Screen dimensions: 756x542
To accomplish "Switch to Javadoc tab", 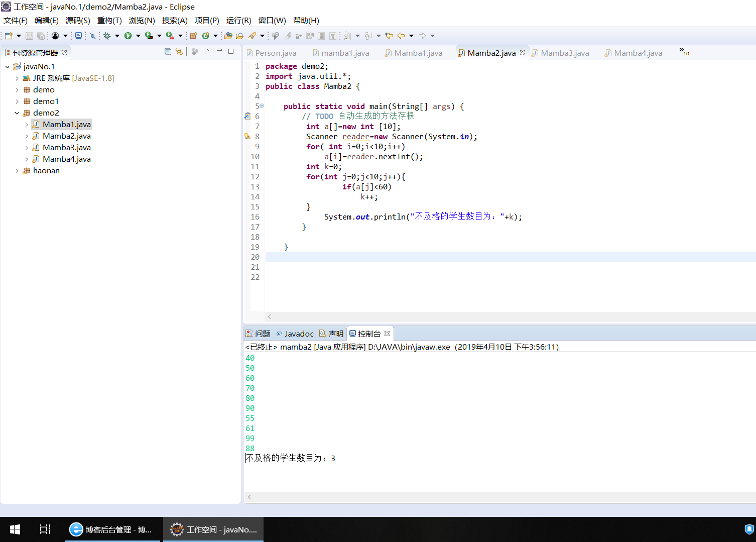I will 295,334.
